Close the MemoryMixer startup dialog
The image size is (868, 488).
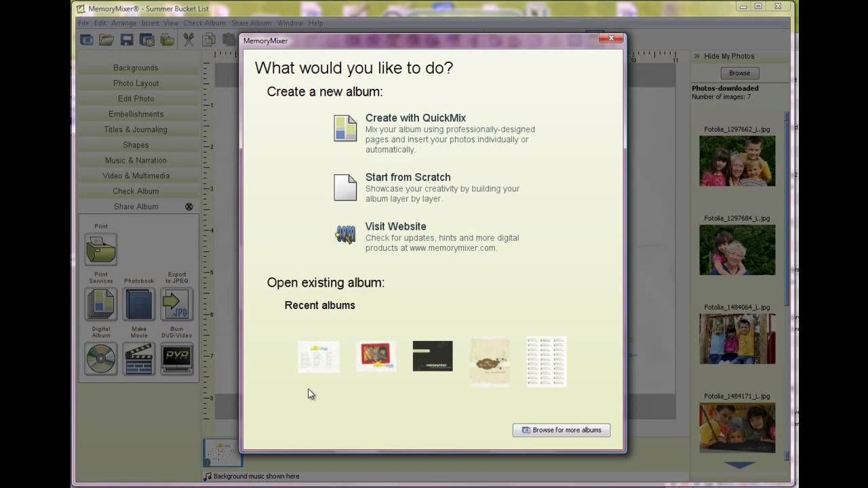tap(610, 39)
